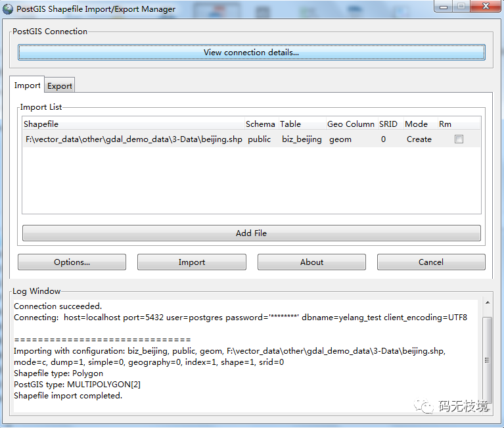Click the Geo Column header

pos(351,124)
